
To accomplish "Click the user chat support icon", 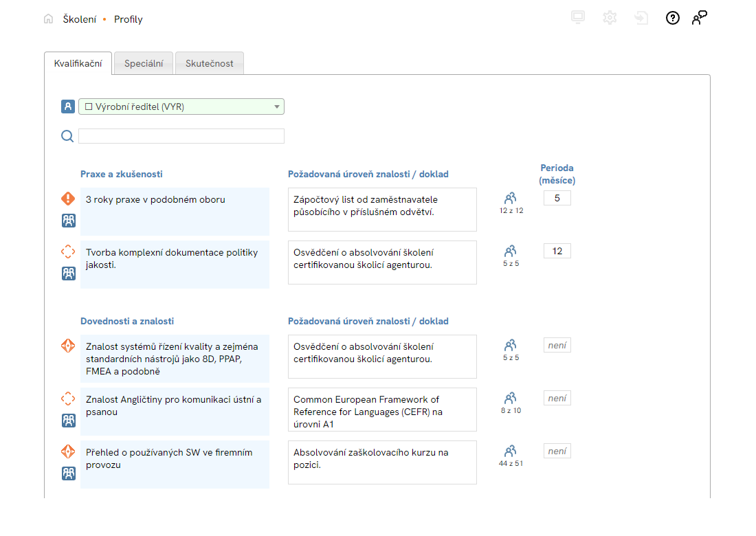I will [x=700, y=19].
